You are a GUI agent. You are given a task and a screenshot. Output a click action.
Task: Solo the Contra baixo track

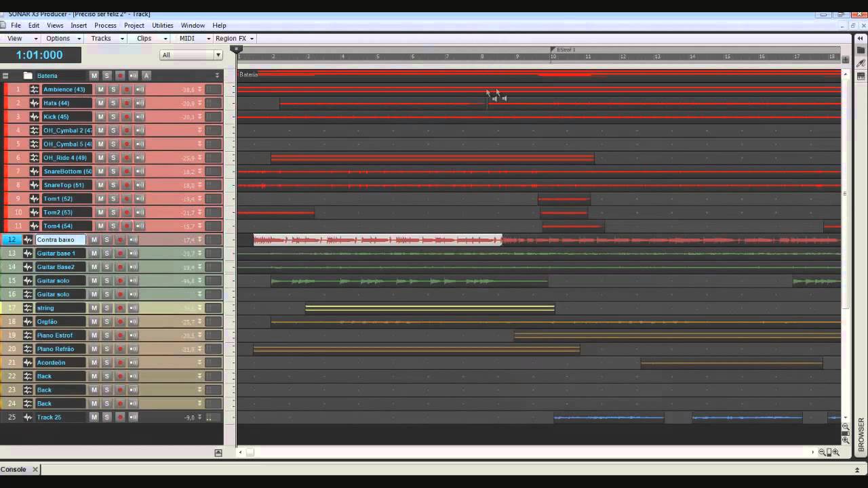pos(106,240)
